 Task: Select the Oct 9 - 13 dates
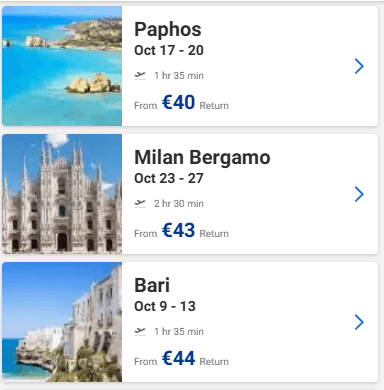(165, 306)
